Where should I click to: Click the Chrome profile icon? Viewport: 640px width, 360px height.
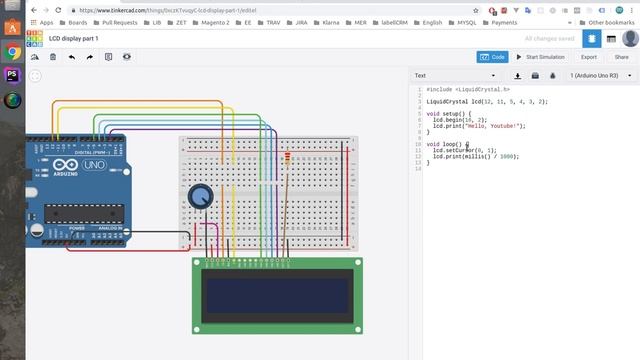pyautogui.click(x=619, y=11)
